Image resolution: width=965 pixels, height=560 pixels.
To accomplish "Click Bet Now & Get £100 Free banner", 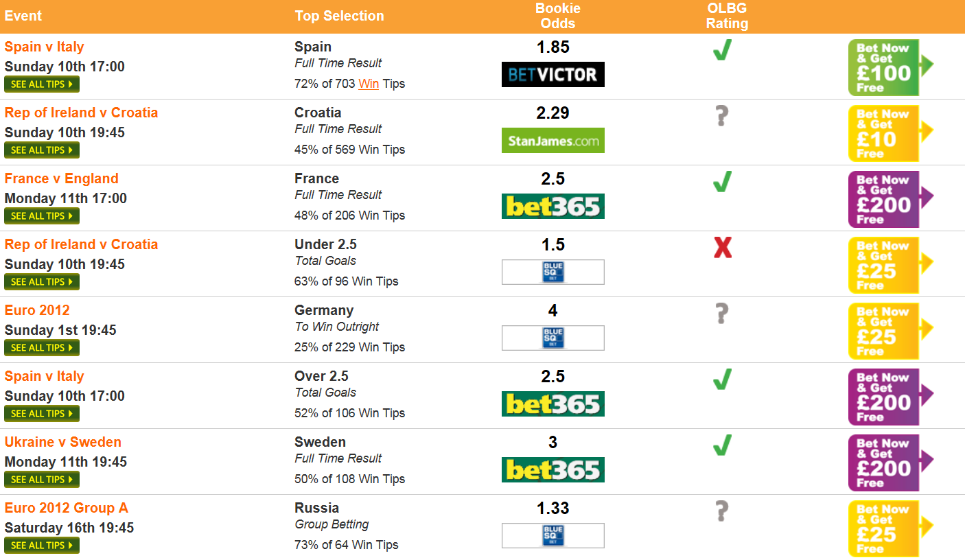I will point(890,67).
